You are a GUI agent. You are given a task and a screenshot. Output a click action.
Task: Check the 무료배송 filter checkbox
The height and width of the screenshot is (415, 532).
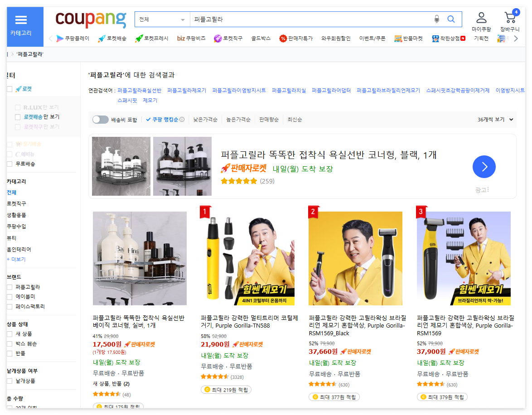[10, 164]
